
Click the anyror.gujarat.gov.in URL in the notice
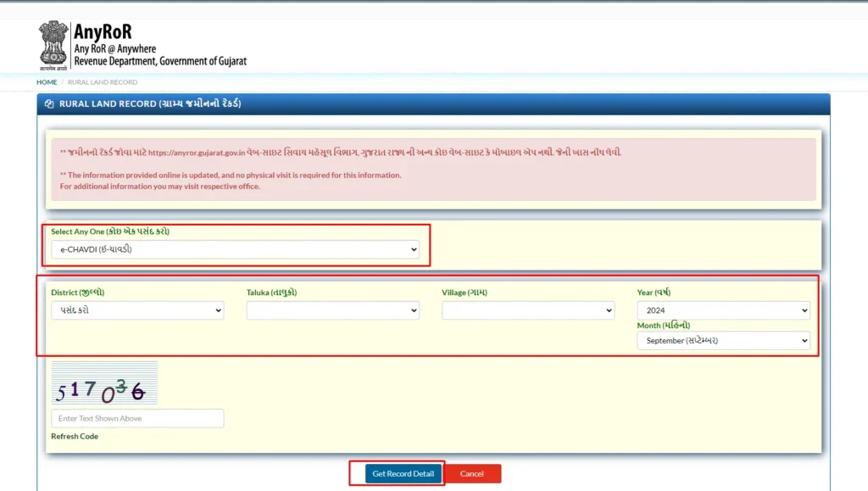pyautogui.click(x=197, y=153)
